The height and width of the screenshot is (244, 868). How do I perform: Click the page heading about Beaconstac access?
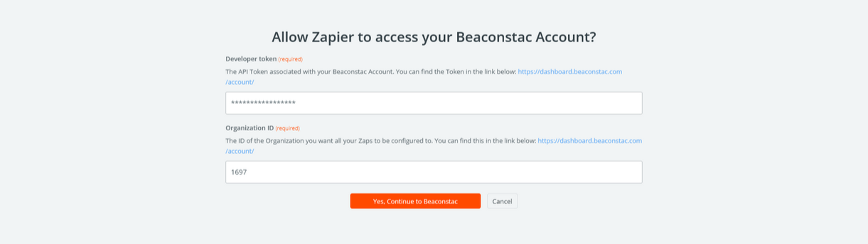click(434, 37)
